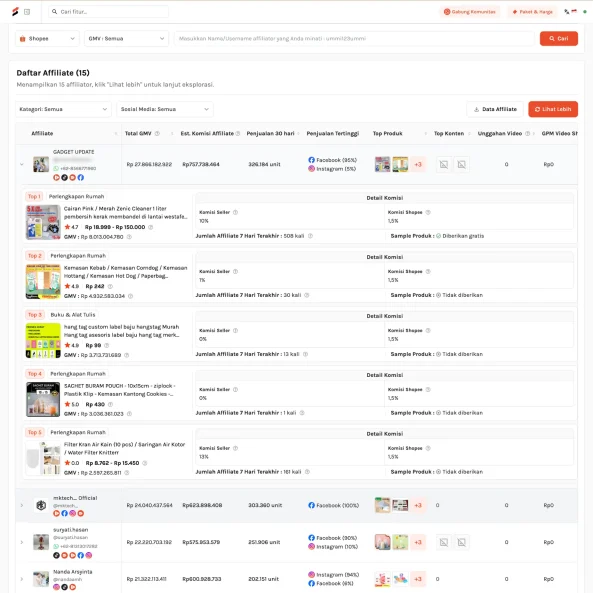
Task: Open Filter Kran Air Kain product thumbnail
Action: 43,458
